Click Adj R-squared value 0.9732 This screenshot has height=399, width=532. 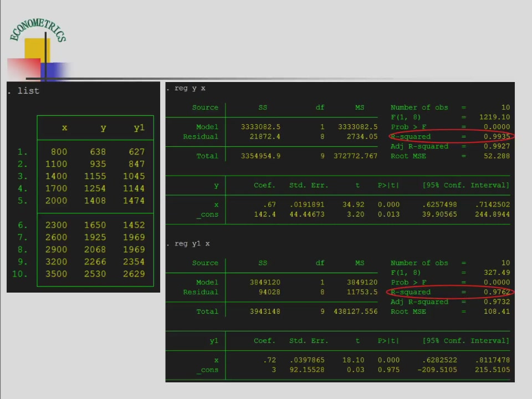(497, 301)
